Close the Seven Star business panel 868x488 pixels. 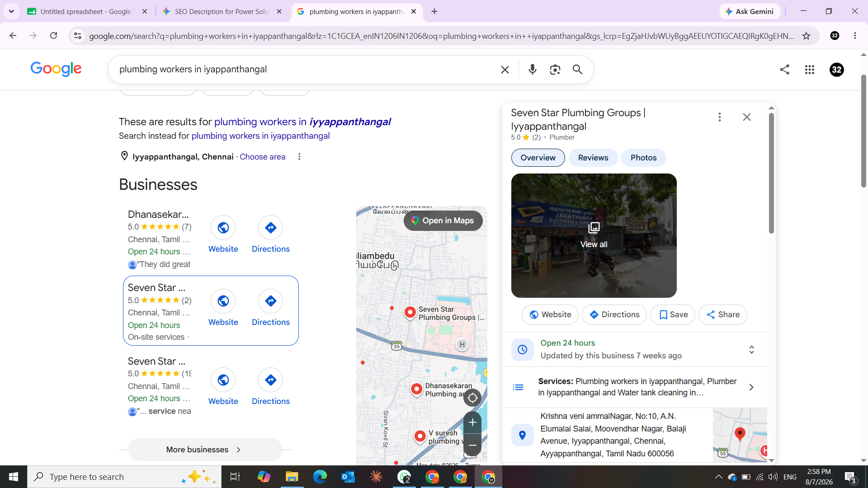[747, 117]
